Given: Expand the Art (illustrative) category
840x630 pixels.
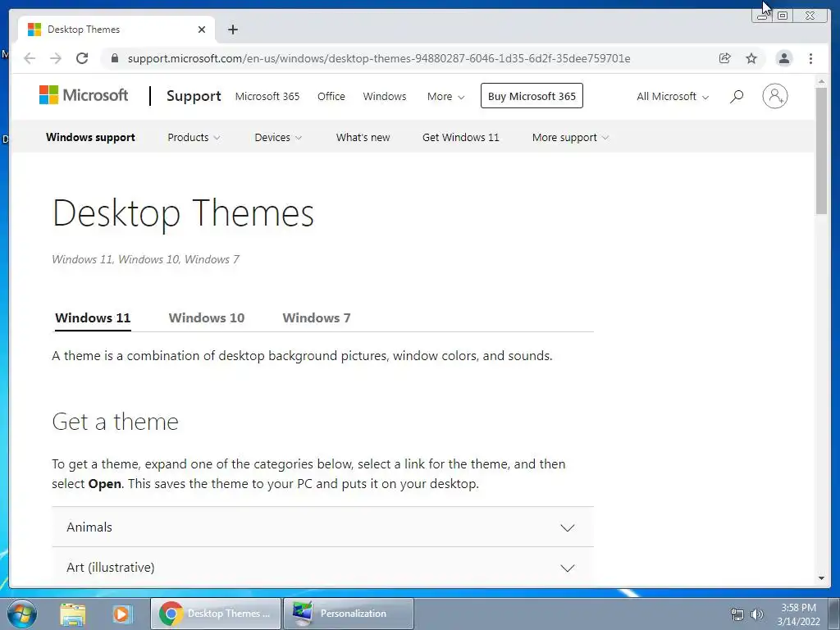Looking at the screenshot, I should pos(322,568).
